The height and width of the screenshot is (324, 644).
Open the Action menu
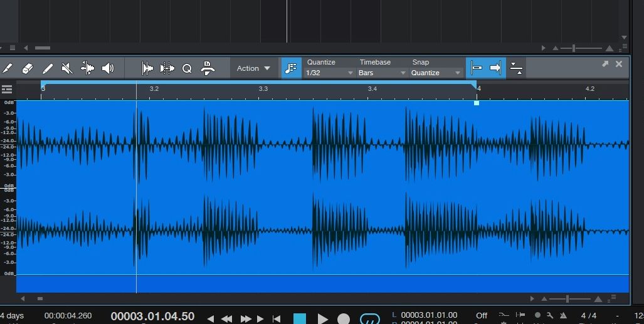tap(253, 68)
